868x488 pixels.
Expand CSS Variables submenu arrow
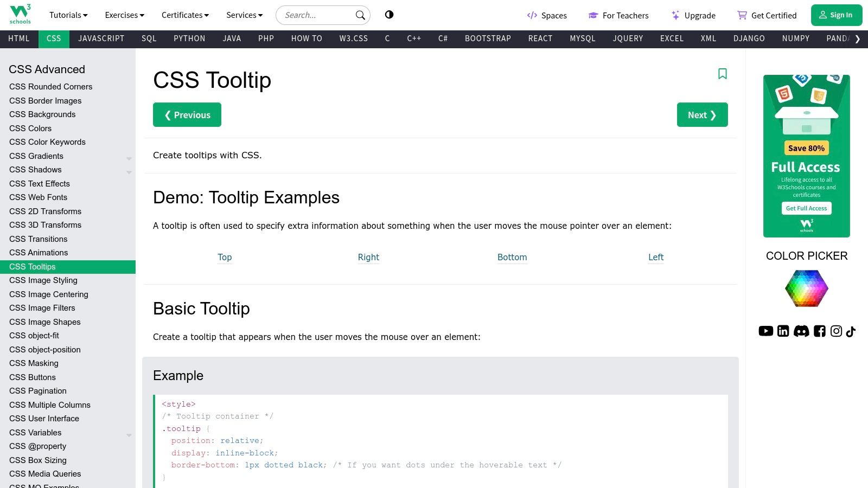[x=129, y=435]
